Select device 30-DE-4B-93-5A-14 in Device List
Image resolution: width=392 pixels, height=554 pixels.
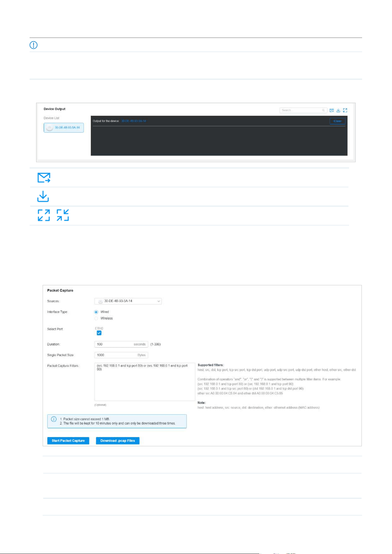(64, 128)
